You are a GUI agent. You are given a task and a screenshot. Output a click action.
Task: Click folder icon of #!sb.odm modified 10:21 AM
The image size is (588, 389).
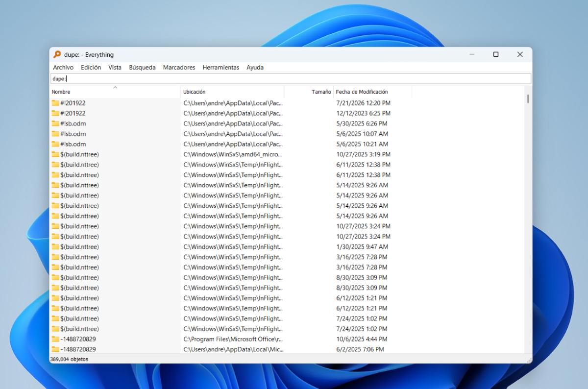[x=55, y=144]
